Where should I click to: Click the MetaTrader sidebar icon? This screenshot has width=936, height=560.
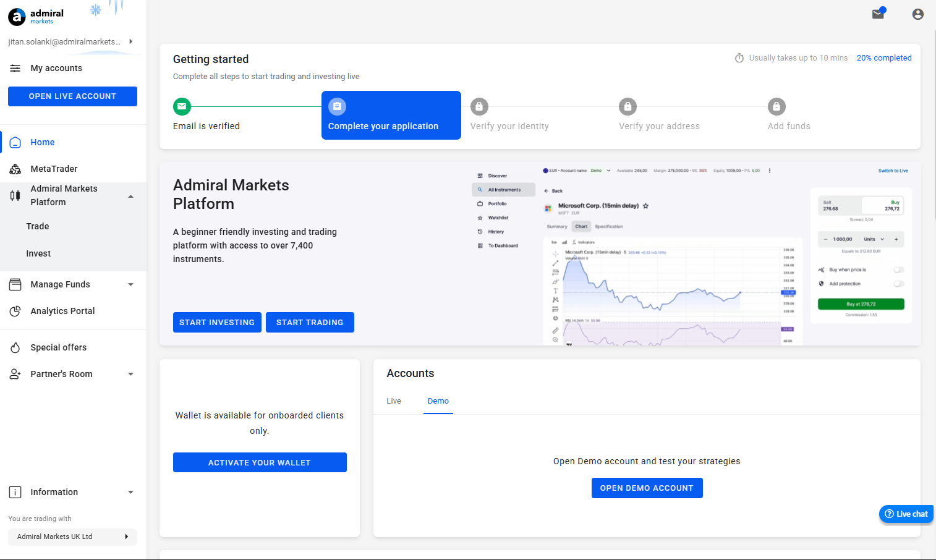[x=15, y=169]
